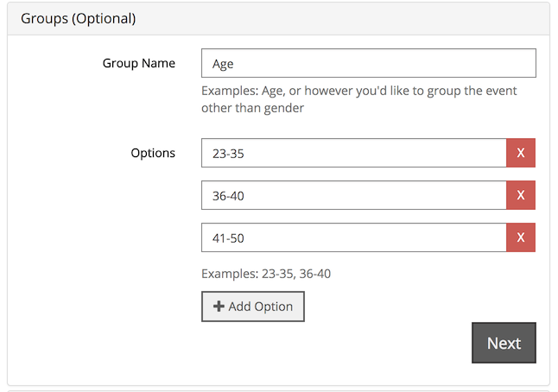The height and width of the screenshot is (392, 558).
Task: Place cursor at end of "41-50" text
Action: [x=245, y=237]
